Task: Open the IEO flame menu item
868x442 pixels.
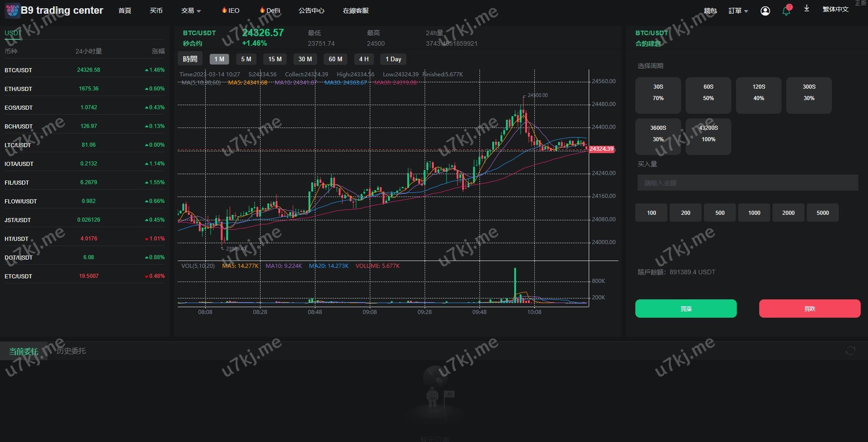Action: (x=230, y=11)
